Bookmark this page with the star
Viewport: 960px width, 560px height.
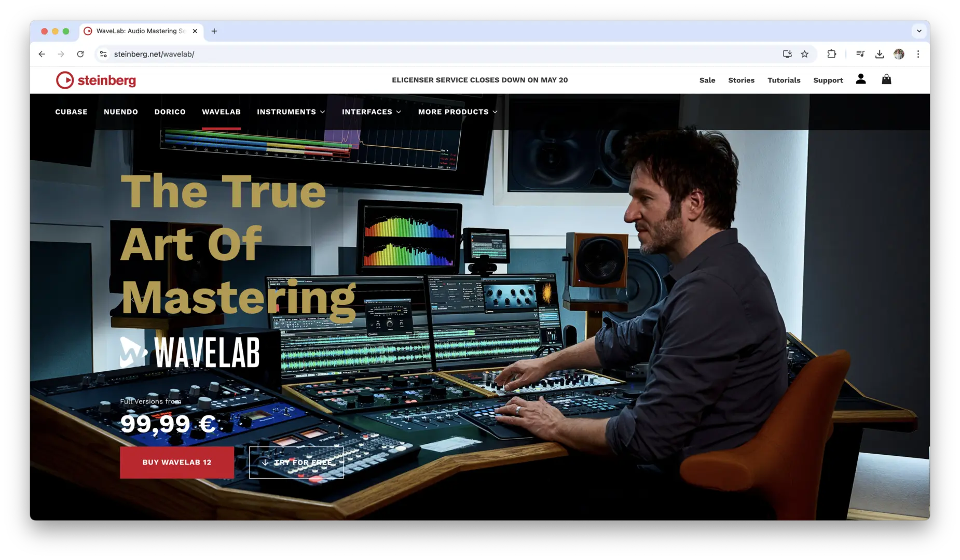tap(804, 54)
